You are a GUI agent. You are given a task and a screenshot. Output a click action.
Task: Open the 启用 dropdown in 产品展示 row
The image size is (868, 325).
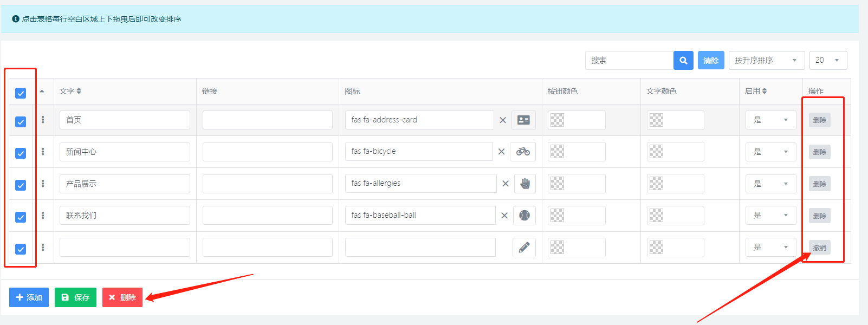click(x=770, y=184)
